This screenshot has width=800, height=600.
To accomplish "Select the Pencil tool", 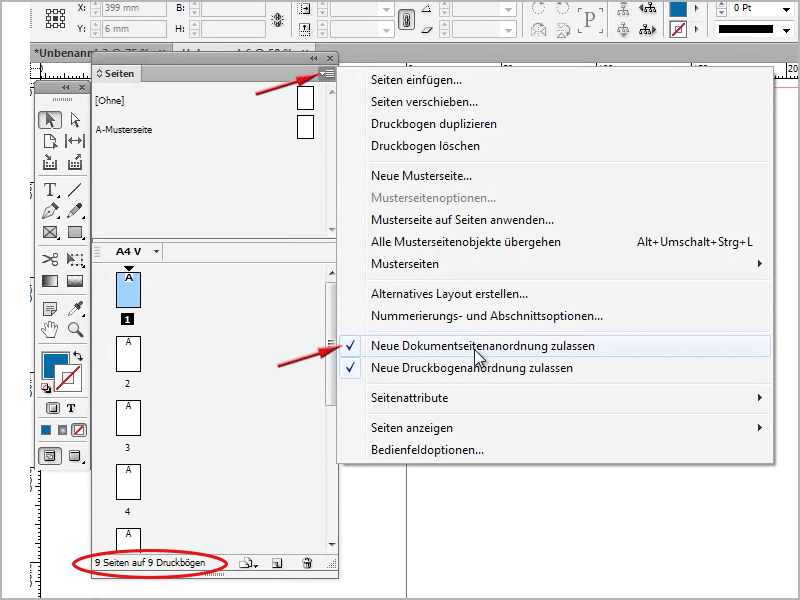I will pos(75,211).
